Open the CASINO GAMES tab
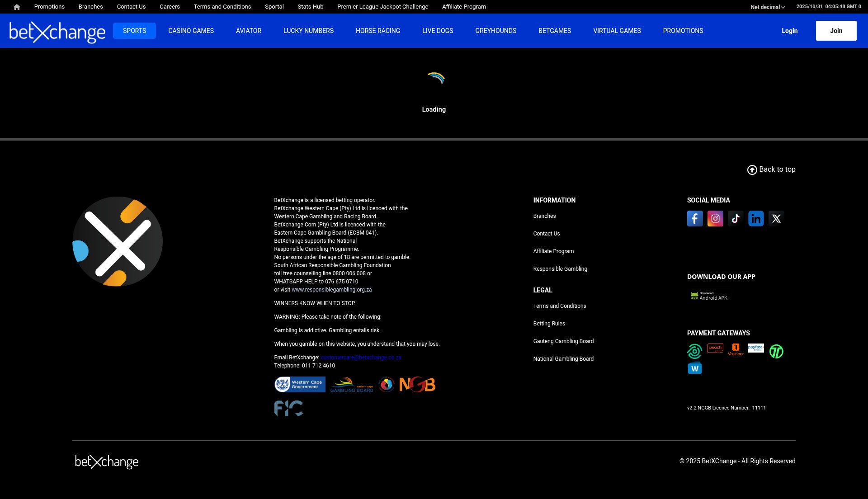Image resolution: width=868 pixels, height=499 pixels. [x=191, y=31]
